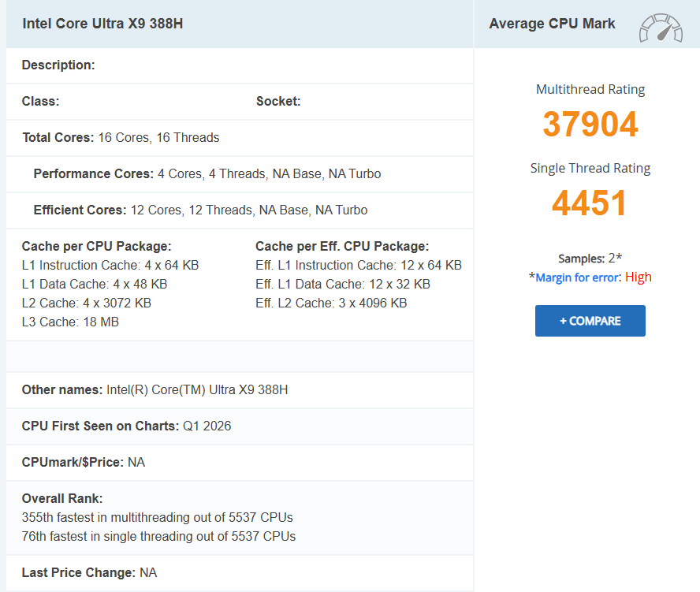Click the Socket field label
The image size is (700, 592).
(x=278, y=102)
